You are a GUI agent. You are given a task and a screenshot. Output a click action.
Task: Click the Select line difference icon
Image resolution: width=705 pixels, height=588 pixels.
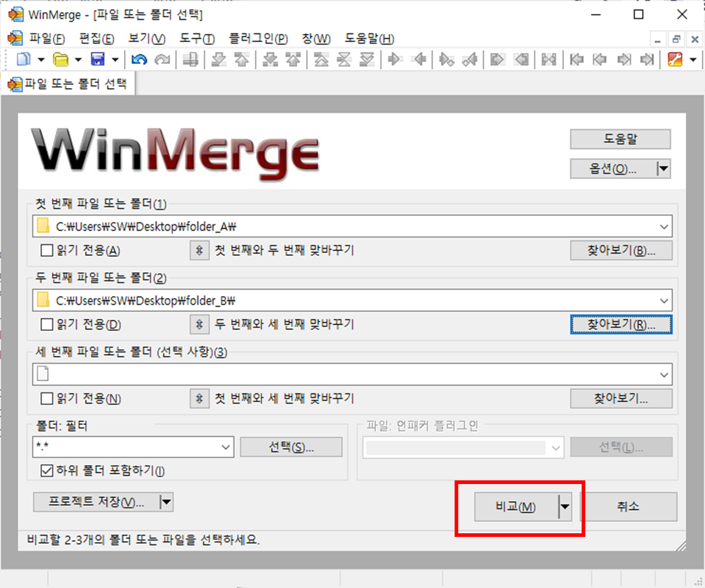pos(191,60)
